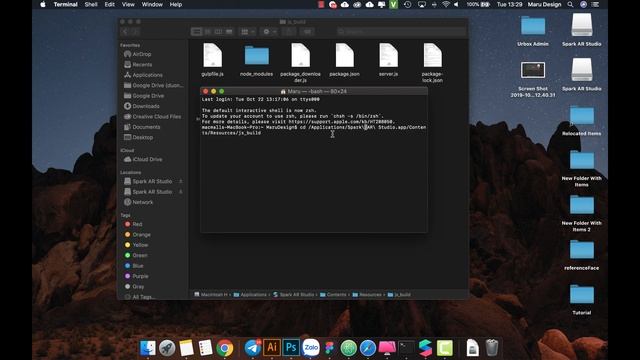Open Figma from the Dock
Image resolution: width=640 pixels, height=360 pixels.
pyautogui.click(x=329, y=348)
